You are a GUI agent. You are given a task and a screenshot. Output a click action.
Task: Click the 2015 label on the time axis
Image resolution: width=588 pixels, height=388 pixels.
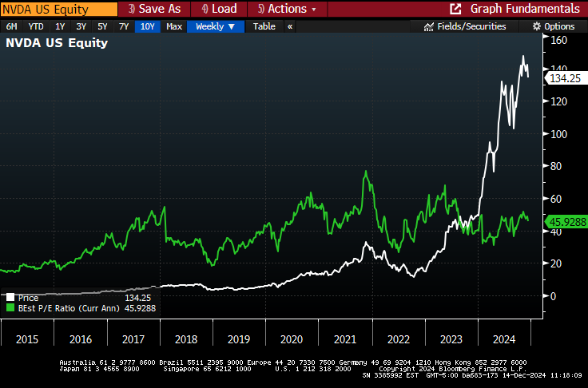(x=27, y=339)
